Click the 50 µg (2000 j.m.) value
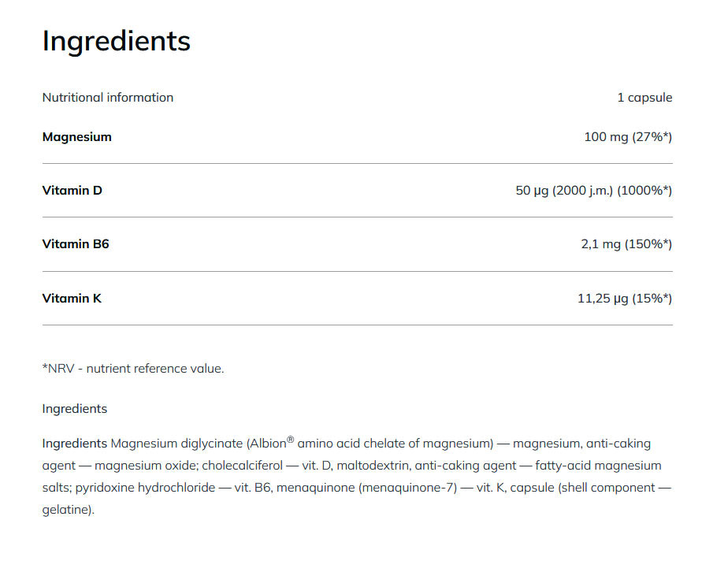The height and width of the screenshot is (561, 728). point(564,191)
